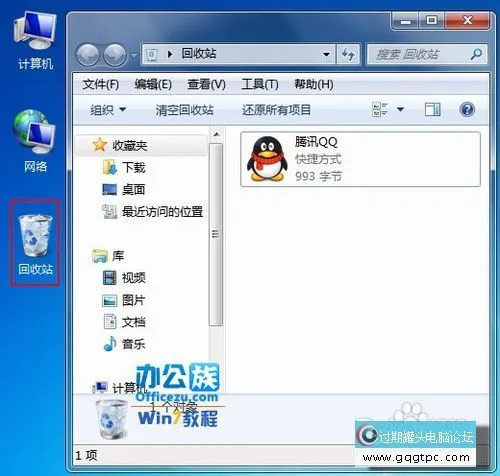Open the Computer desktop icon
500x476 pixels.
[x=35, y=40]
